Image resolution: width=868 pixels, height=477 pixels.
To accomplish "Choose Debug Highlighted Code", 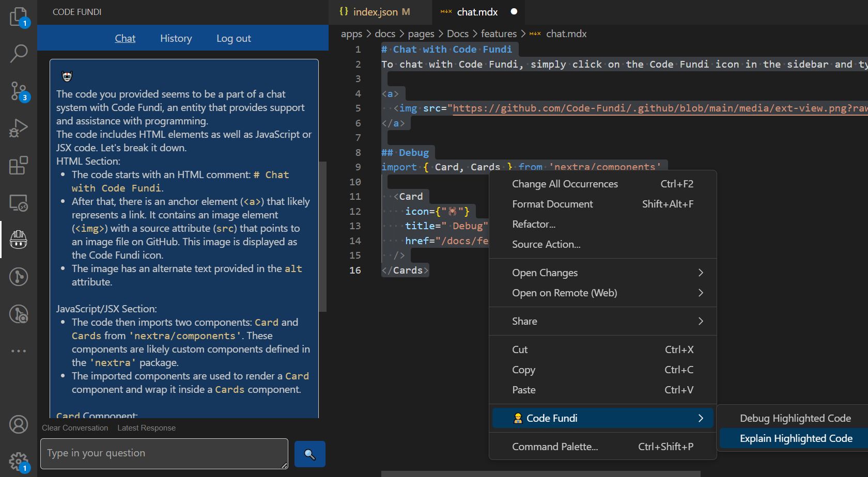I will [x=795, y=418].
